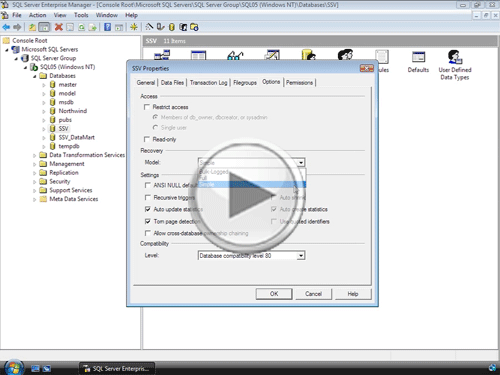This screenshot has height=375, width=500.
Task: Open the blue Help icon
Action: (107, 27)
